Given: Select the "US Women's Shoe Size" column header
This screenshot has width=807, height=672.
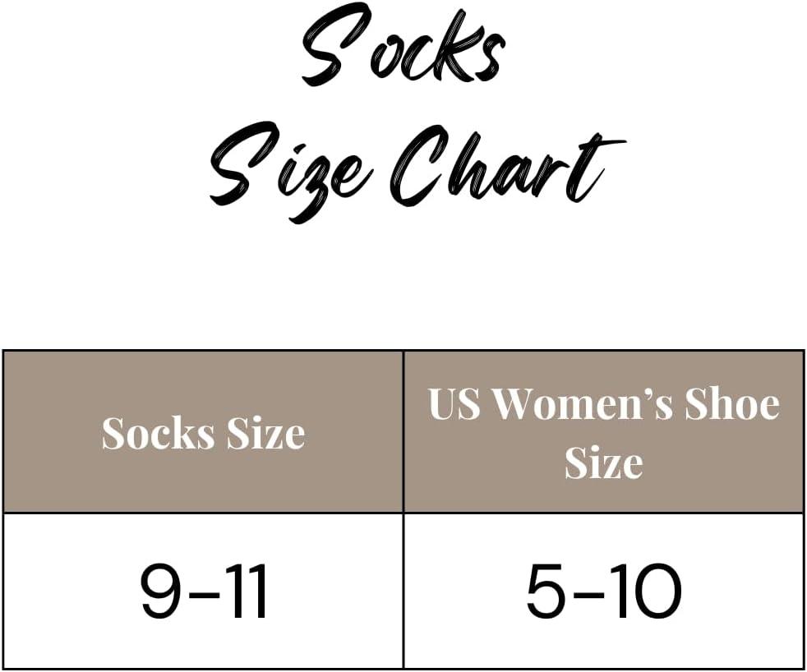Looking at the screenshot, I should pos(603,432).
